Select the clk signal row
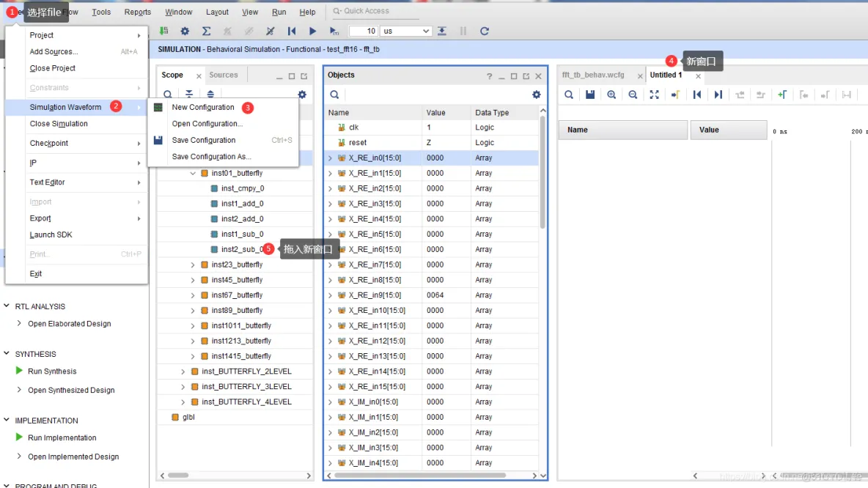868x488 pixels. 432,127
